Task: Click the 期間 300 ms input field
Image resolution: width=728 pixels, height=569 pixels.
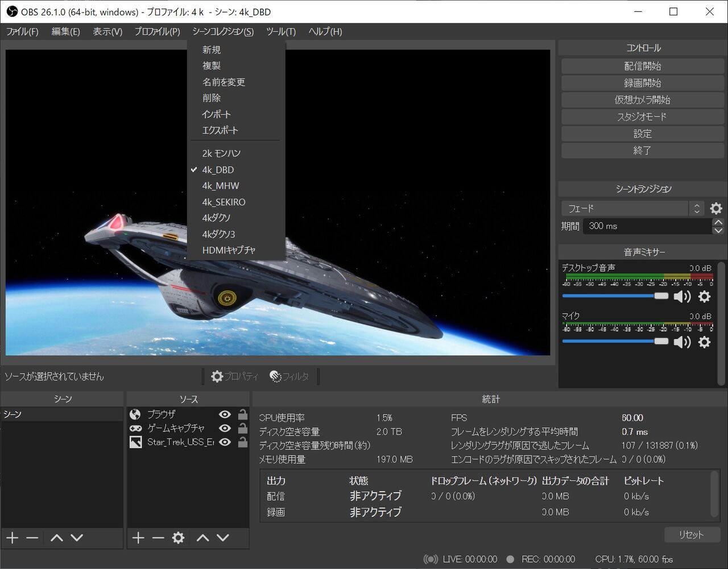Action: point(647,226)
